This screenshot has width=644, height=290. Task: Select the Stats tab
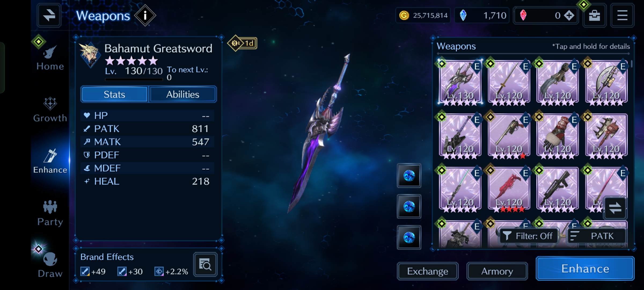click(114, 95)
